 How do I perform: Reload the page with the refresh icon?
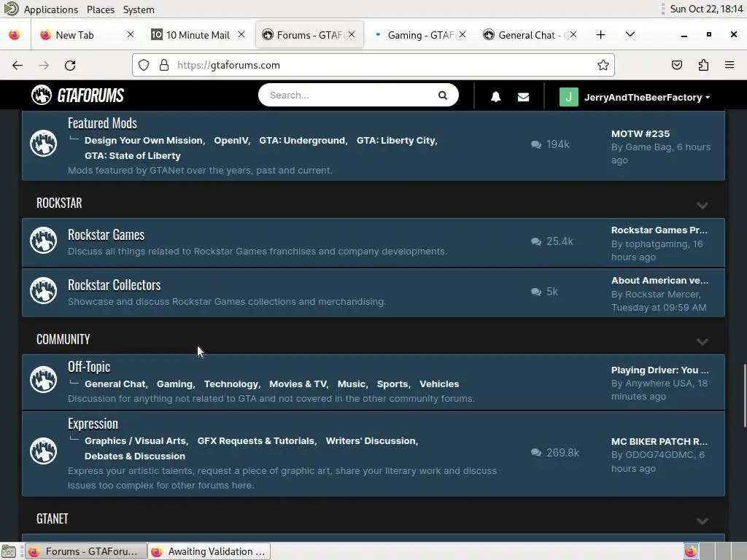coord(70,65)
